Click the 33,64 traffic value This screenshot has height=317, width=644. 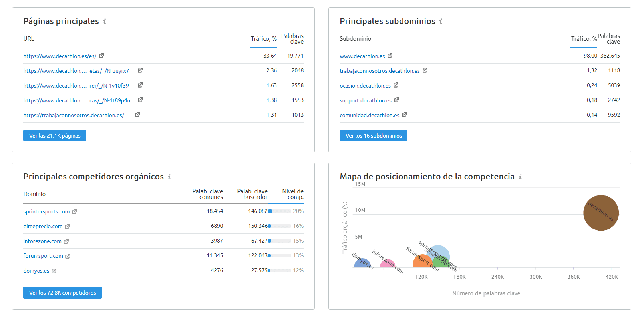click(270, 56)
